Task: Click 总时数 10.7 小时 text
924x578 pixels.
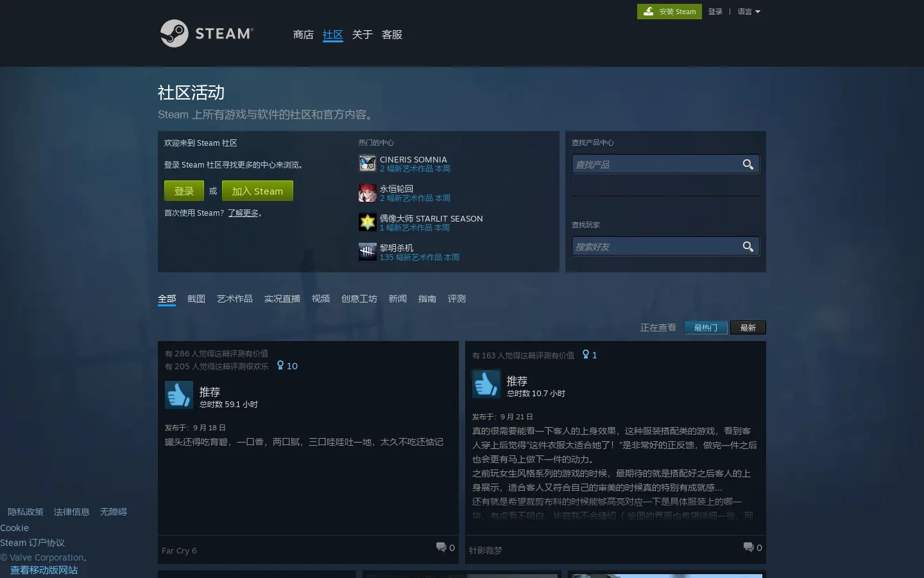Action: pyautogui.click(x=536, y=394)
